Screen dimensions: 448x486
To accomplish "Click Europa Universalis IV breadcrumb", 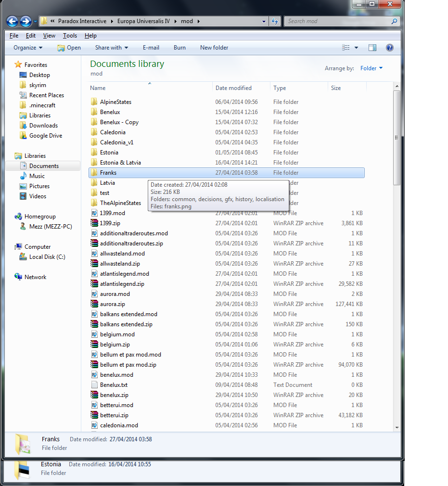I will point(143,21).
